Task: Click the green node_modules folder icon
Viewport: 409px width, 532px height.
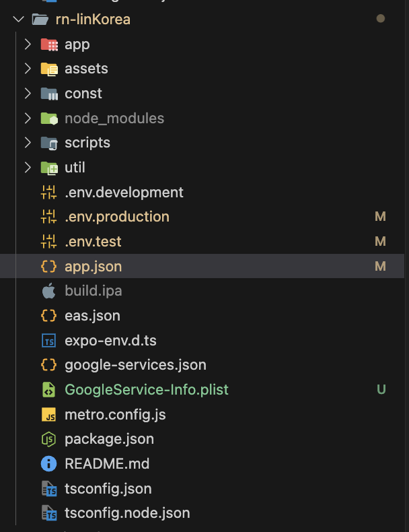Action: [x=48, y=119]
